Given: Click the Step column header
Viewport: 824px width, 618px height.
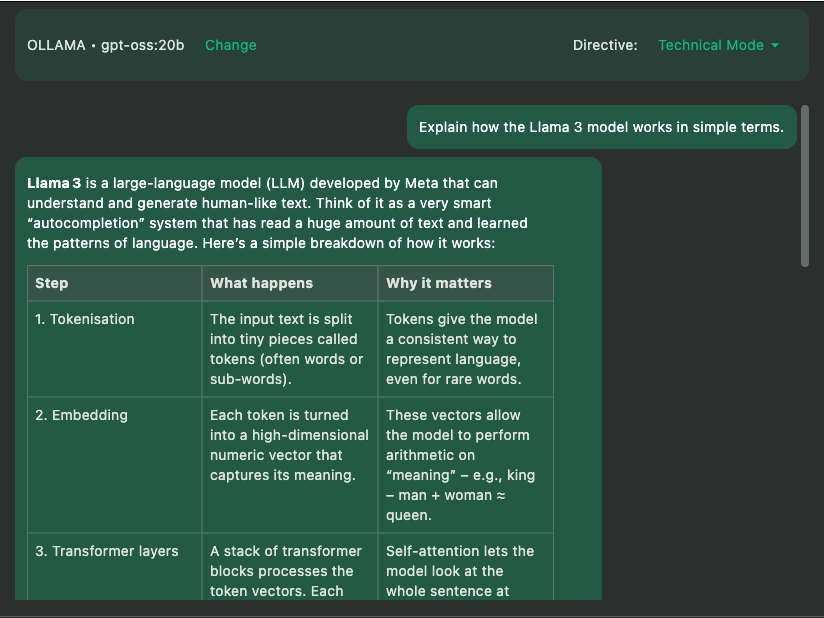Looking at the screenshot, I should pyautogui.click(x=52, y=283).
